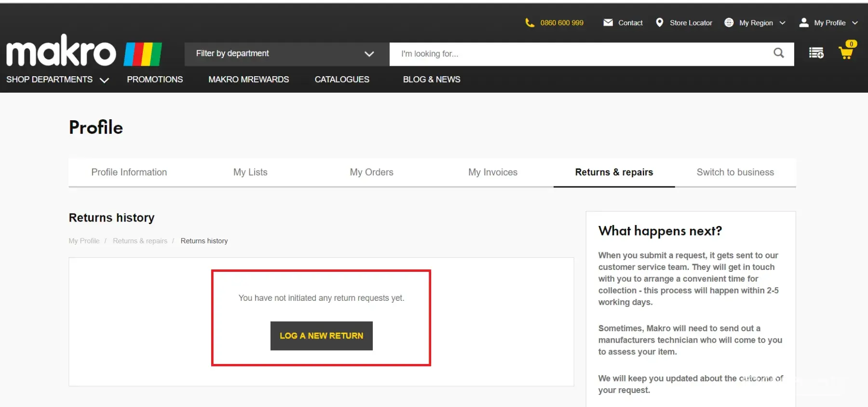The width and height of the screenshot is (868, 407).
Task: Expand the Shop Departments menu
Action: [57, 80]
